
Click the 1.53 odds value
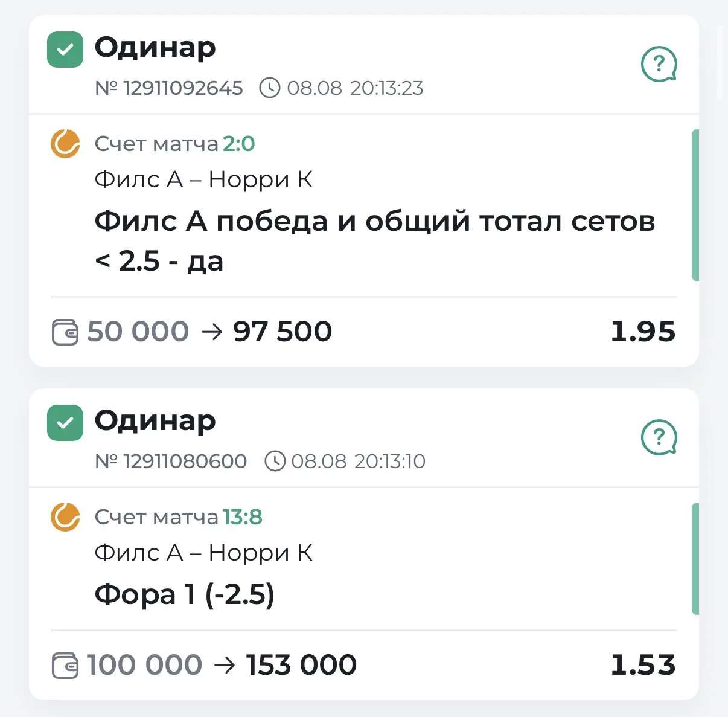click(x=643, y=665)
